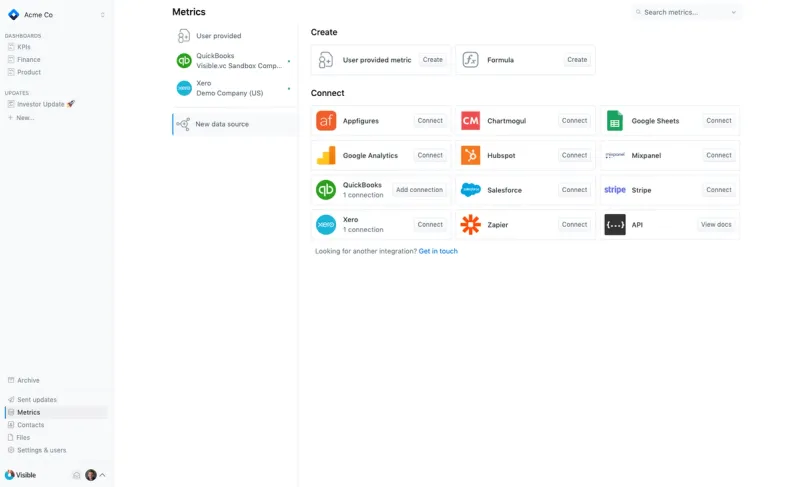Follow the Get in touch link
Viewport: 800px width, 487px height.
[438, 251]
